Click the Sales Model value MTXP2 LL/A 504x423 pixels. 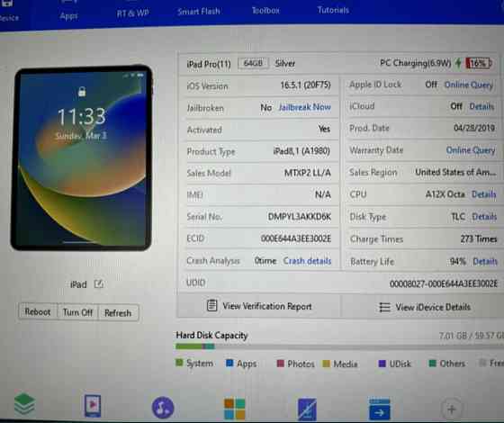click(x=308, y=173)
